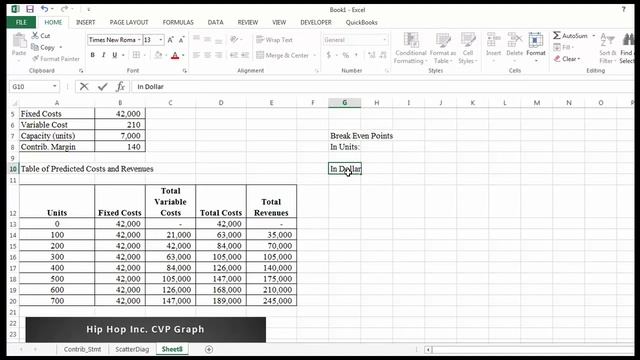Switch to REVIEW ribbon tab
Image resolution: width=640 pixels, height=360 pixels.
[248, 22]
